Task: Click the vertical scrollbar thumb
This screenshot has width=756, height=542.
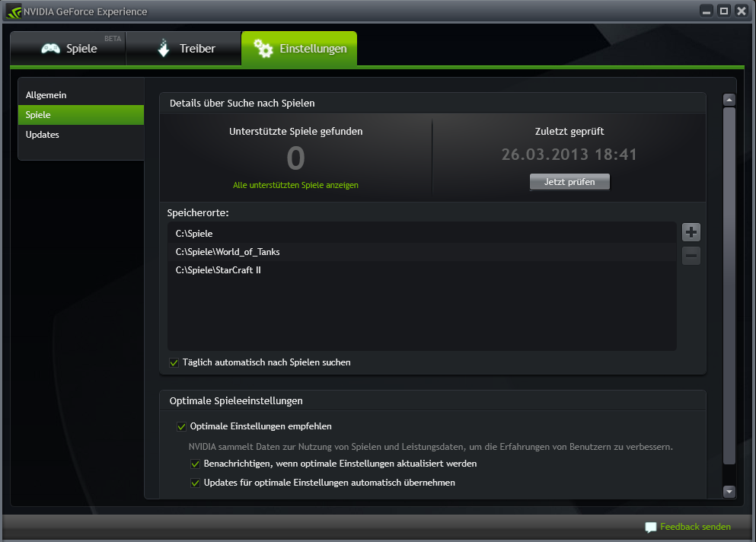Action: 729,286
